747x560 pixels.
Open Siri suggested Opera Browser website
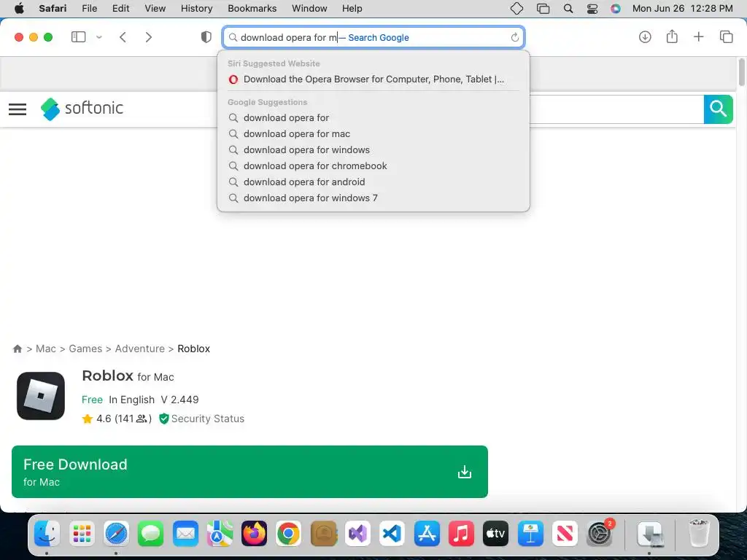click(x=373, y=79)
